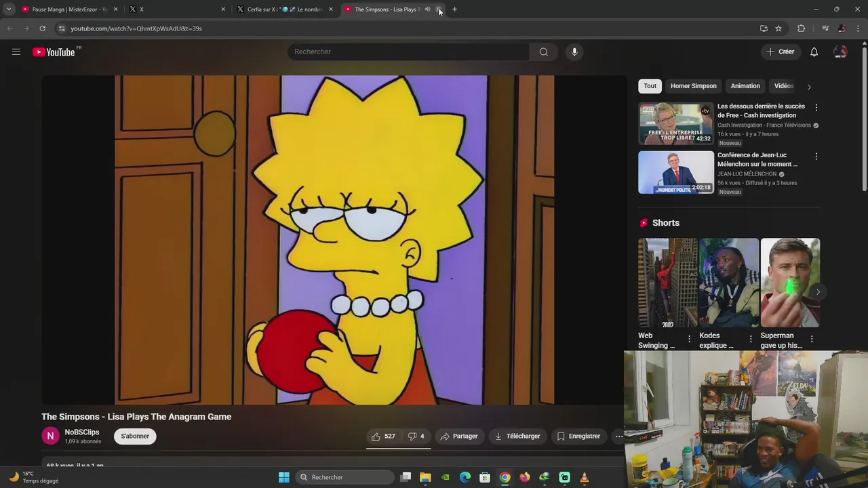Image resolution: width=868 pixels, height=488 pixels.
Task: Open File Explorer from the taskbar
Action: coord(425,477)
